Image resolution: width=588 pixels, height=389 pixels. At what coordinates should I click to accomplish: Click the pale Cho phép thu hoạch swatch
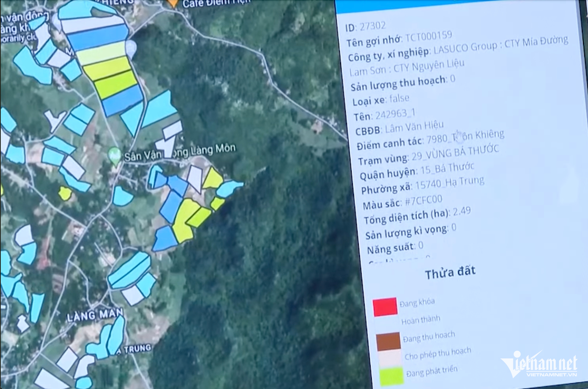click(x=390, y=359)
